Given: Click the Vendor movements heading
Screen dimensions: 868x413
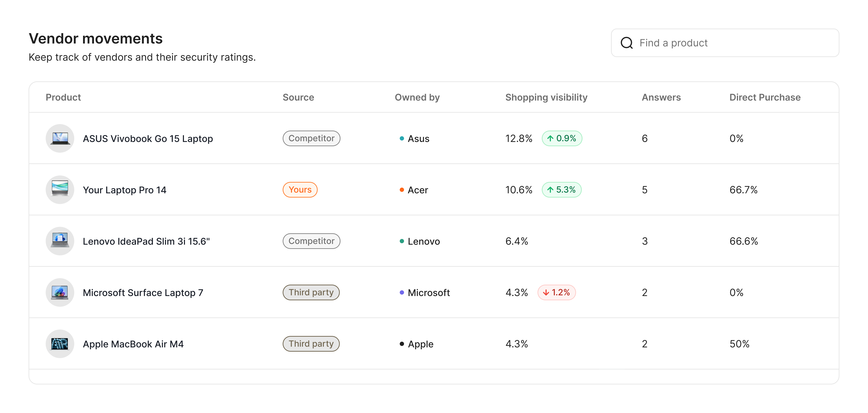Looking at the screenshot, I should coord(96,38).
